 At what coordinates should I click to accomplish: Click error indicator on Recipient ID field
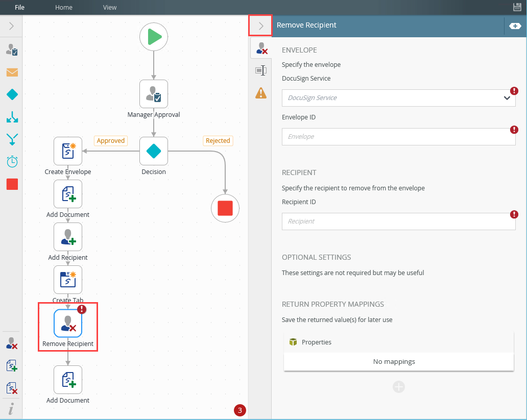[x=514, y=214]
